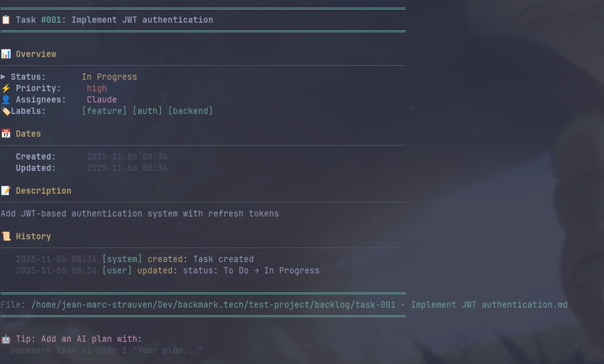Click the calendar icon beside Dates

[6, 134]
